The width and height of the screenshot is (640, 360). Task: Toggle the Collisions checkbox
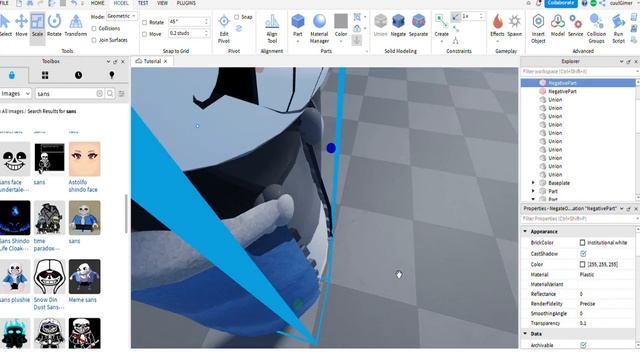[94, 29]
